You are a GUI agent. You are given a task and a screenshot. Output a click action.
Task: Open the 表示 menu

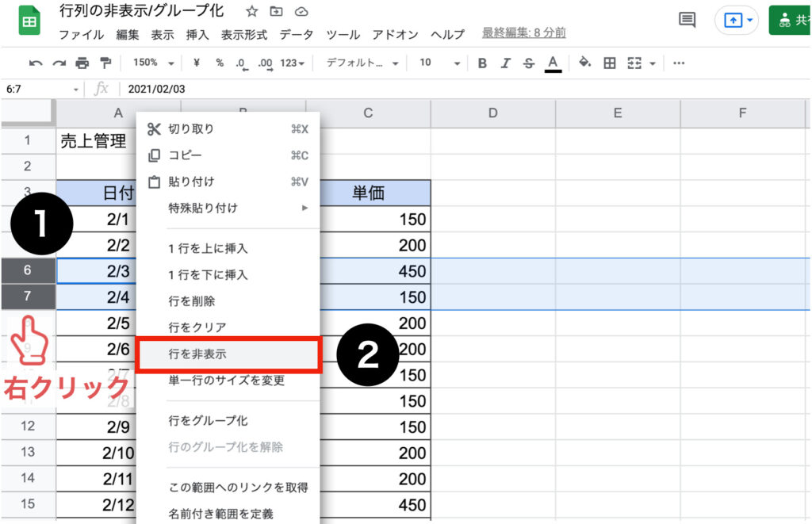click(163, 35)
